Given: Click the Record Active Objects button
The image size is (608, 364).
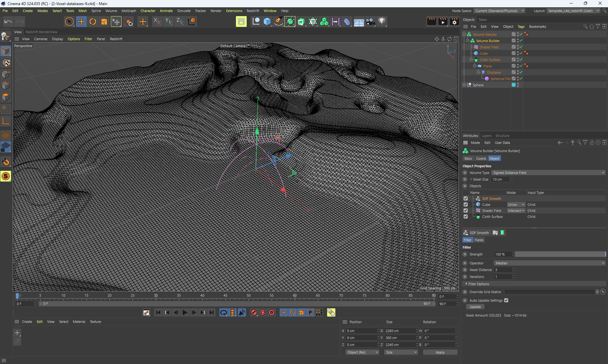Looking at the screenshot, I should pos(254,312).
